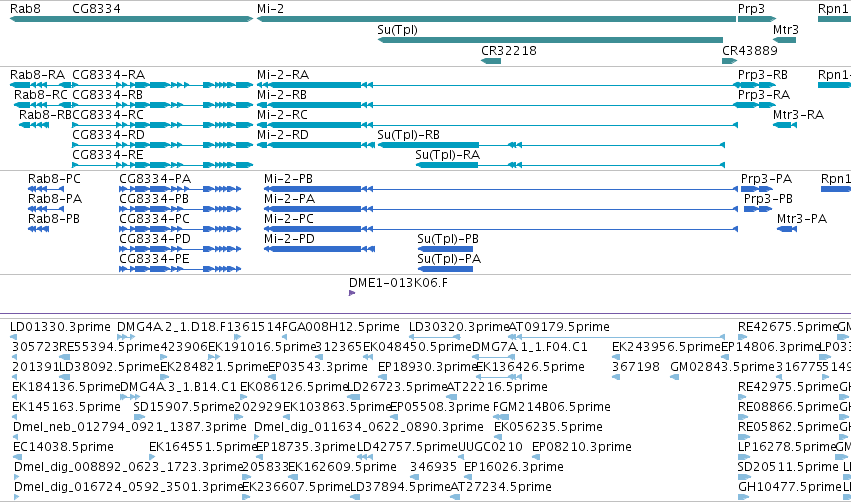Select the Mtr3 gene glyph
The width and height of the screenshot is (851, 502).
point(784,40)
